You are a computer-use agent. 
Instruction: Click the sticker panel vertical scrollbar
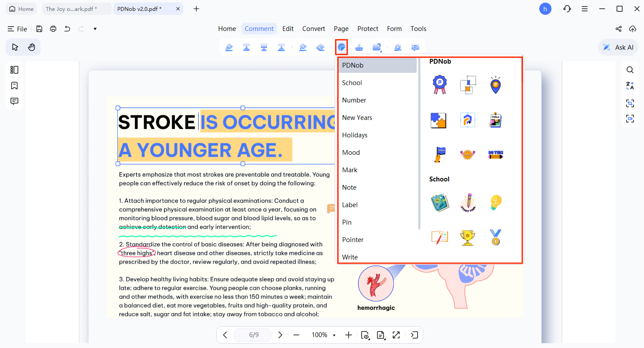click(x=419, y=144)
